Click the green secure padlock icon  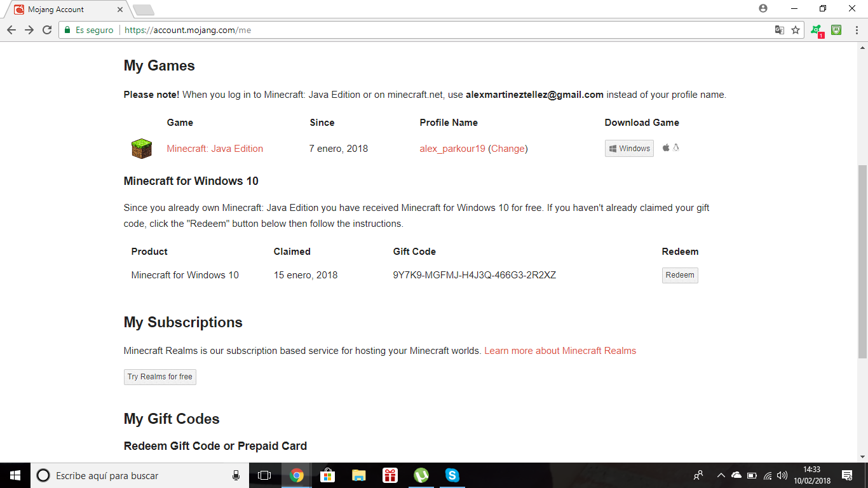(67, 30)
